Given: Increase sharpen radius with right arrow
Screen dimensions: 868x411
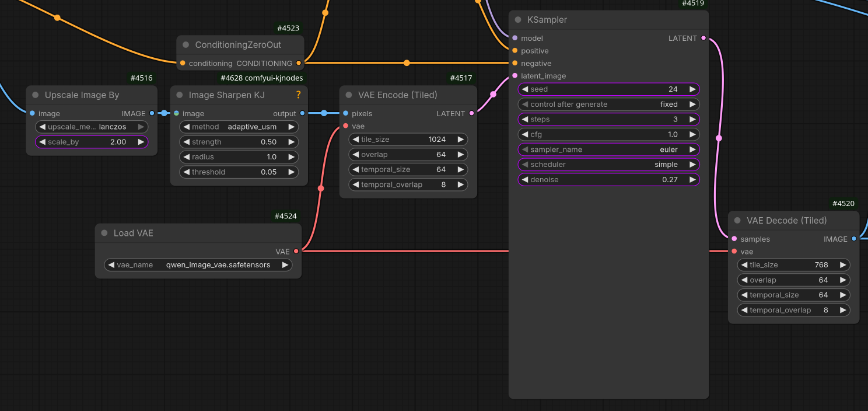Looking at the screenshot, I should 291,157.
